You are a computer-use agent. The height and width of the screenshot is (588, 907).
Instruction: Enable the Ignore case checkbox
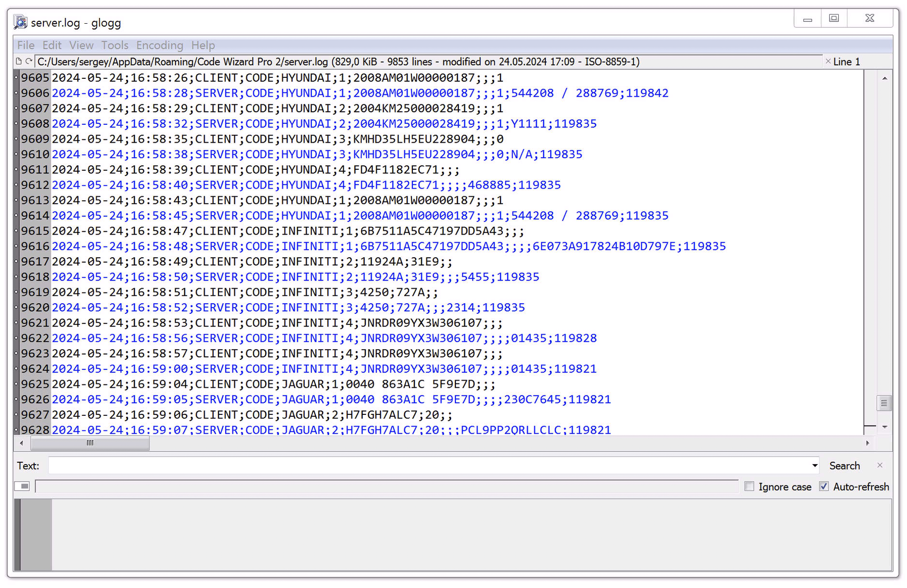[749, 486]
